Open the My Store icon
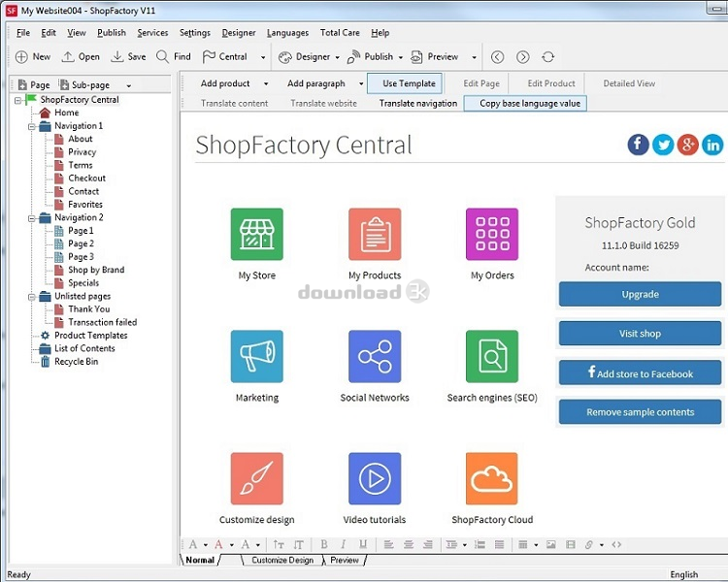The width and height of the screenshot is (728, 582). [x=257, y=234]
